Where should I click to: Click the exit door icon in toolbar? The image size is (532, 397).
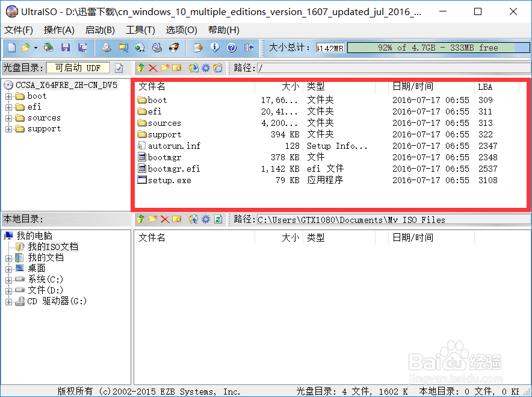pyautogui.click(x=249, y=48)
